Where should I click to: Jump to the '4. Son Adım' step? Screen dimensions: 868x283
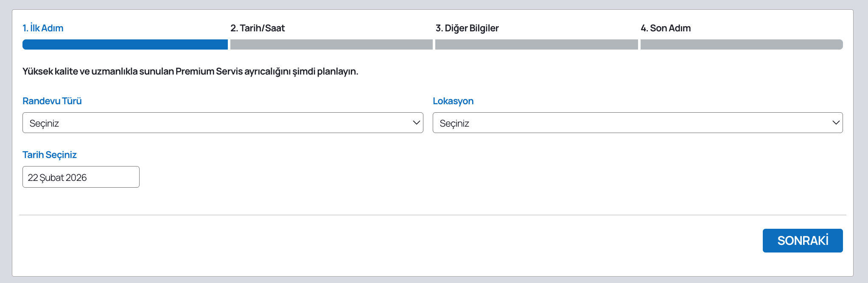tap(666, 28)
